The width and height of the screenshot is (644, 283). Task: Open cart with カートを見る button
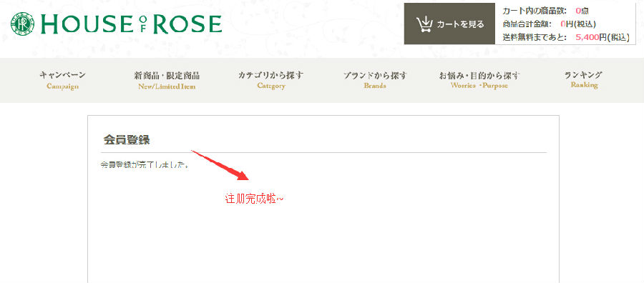click(x=450, y=24)
